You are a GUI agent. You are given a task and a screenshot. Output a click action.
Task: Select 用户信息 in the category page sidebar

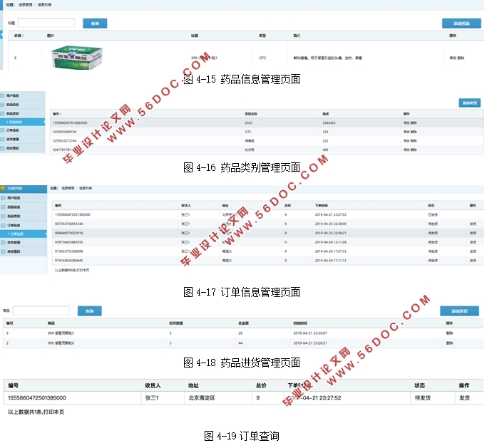click(14, 95)
